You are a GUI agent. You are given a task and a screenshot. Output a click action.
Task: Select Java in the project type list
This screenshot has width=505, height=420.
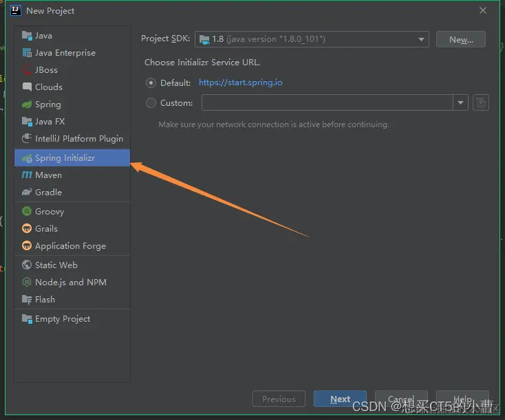pyautogui.click(x=72, y=36)
